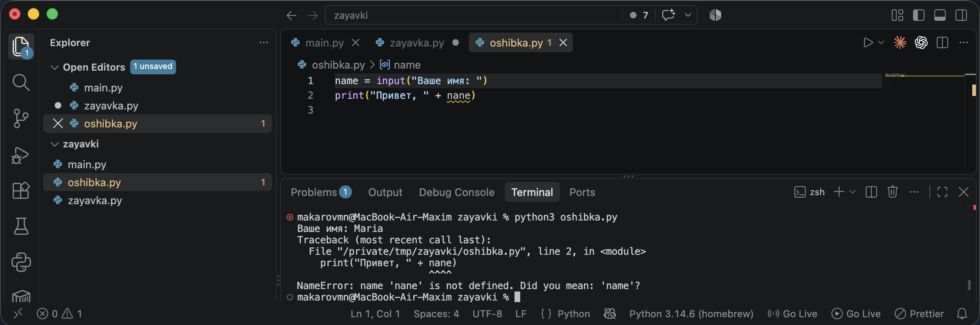The width and height of the screenshot is (980, 325).
Task: Change indentation via Spaces: 4
Action: coord(437,314)
